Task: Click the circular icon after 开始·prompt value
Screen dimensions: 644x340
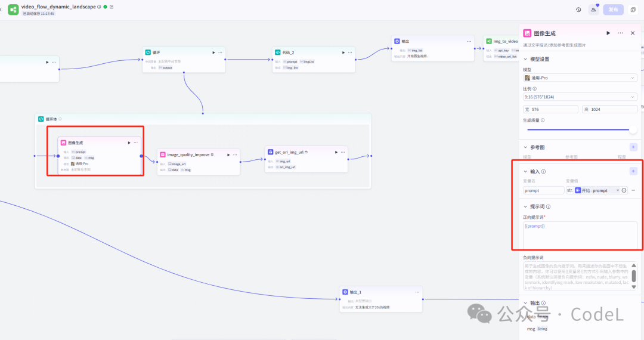Action: [x=624, y=190]
